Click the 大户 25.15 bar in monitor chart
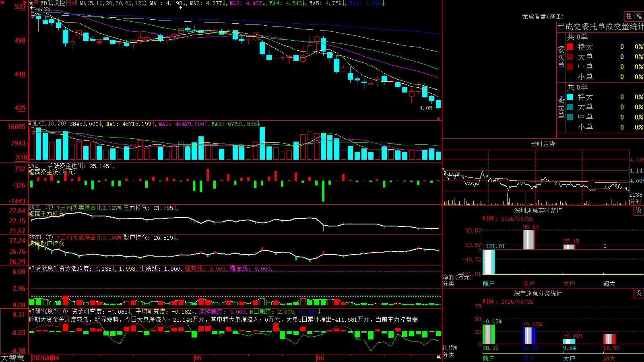Viewport: 644px width, 362px height. [569, 247]
